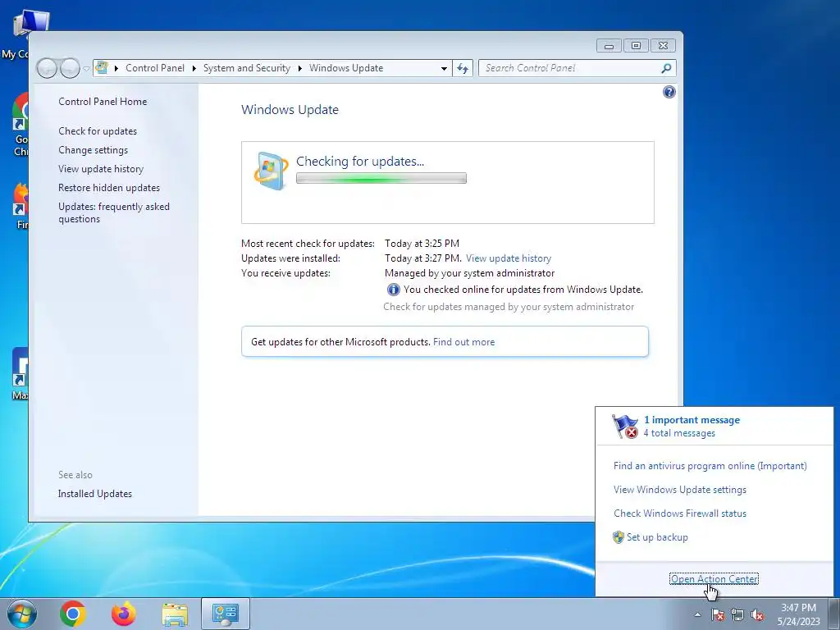
Task: Click the Back navigation arrow button
Action: (x=47, y=68)
